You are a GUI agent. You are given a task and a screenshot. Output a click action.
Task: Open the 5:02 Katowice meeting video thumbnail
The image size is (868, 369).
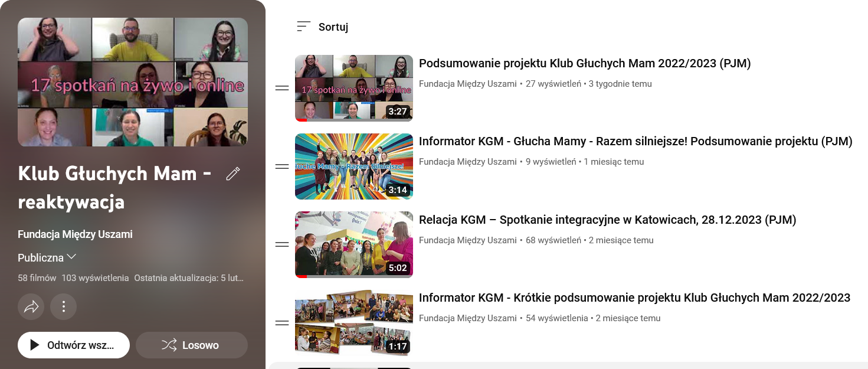point(353,244)
